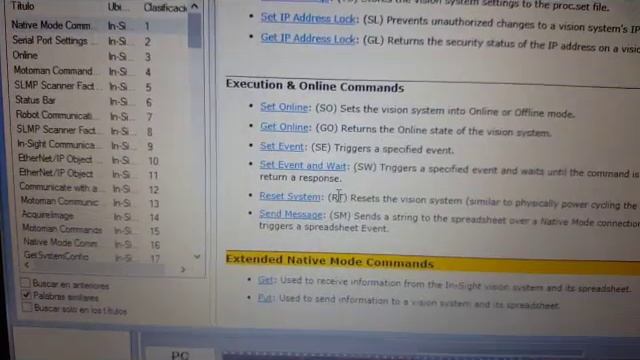Open the Set Event and Wait link

(x=303, y=165)
